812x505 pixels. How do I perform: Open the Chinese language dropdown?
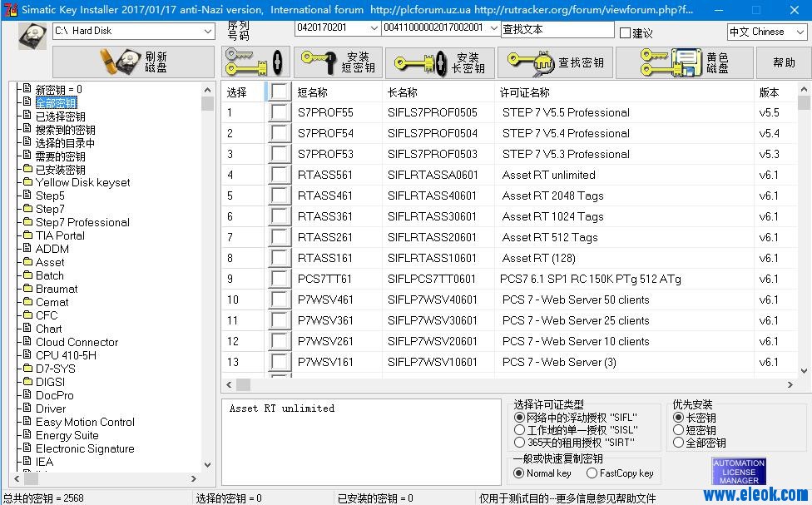(800, 32)
